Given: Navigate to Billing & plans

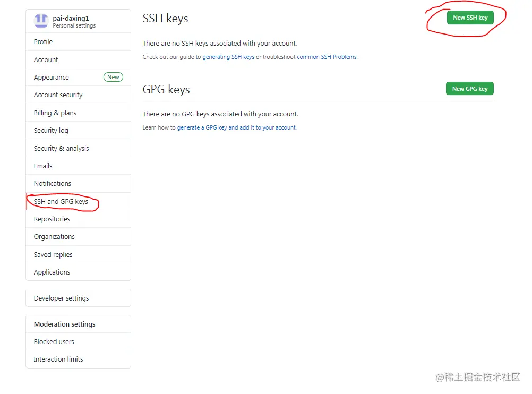Looking at the screenshot, I should tap(79, 113).
